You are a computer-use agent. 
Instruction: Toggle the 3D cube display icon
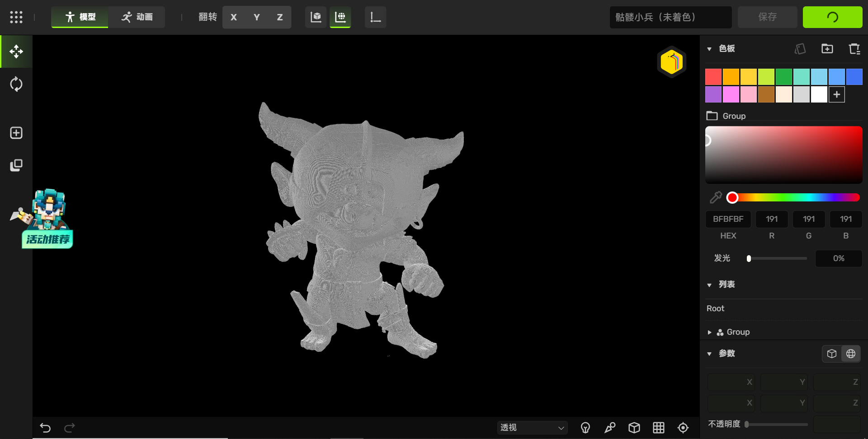pyautogui.click(x=634, y=428)
